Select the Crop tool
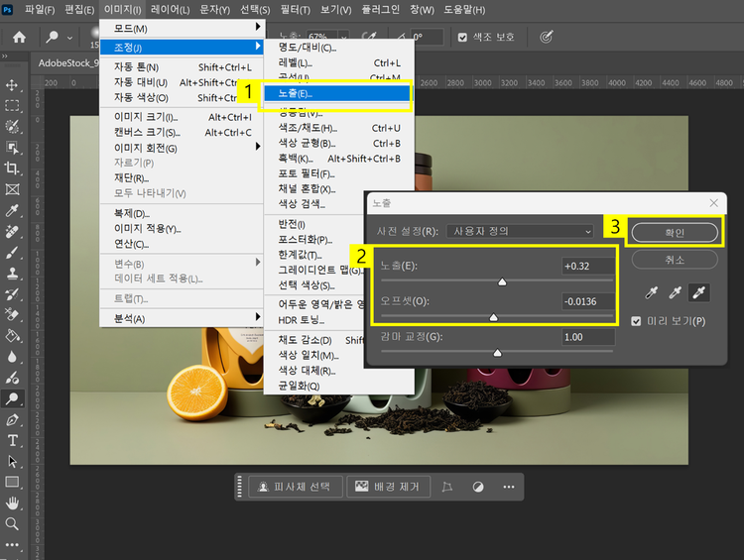The image size is (744, 560). tap(13, 168)
